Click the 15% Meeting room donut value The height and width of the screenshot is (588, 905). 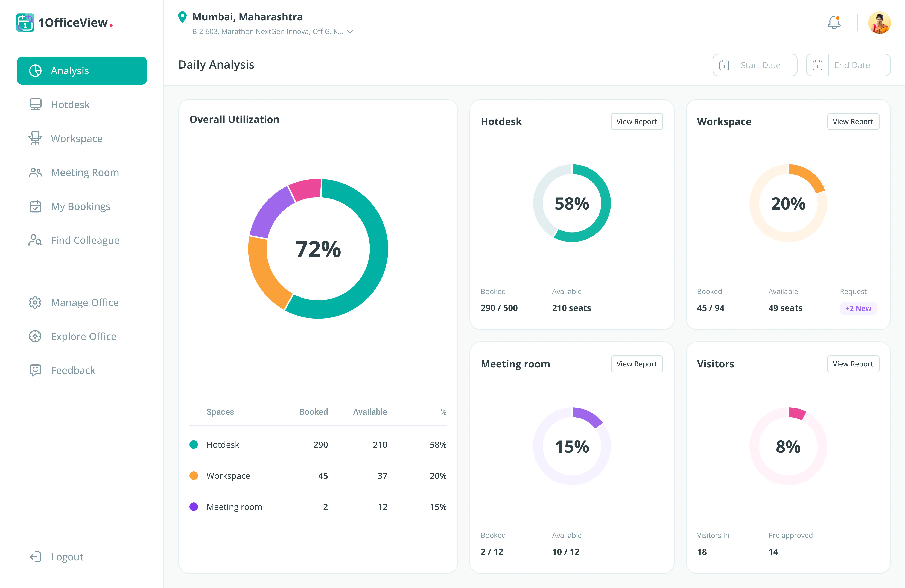pos(572,447)
